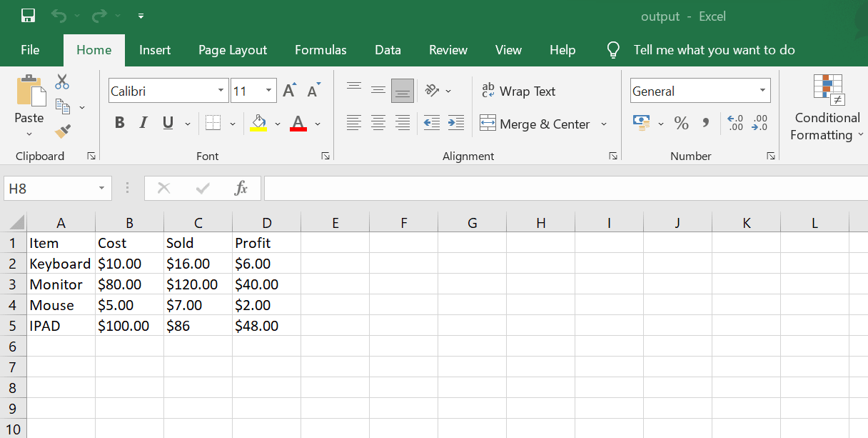868x438 pixels.
Task: Toggle Bold formatting
Action: [x=120, y=123]
